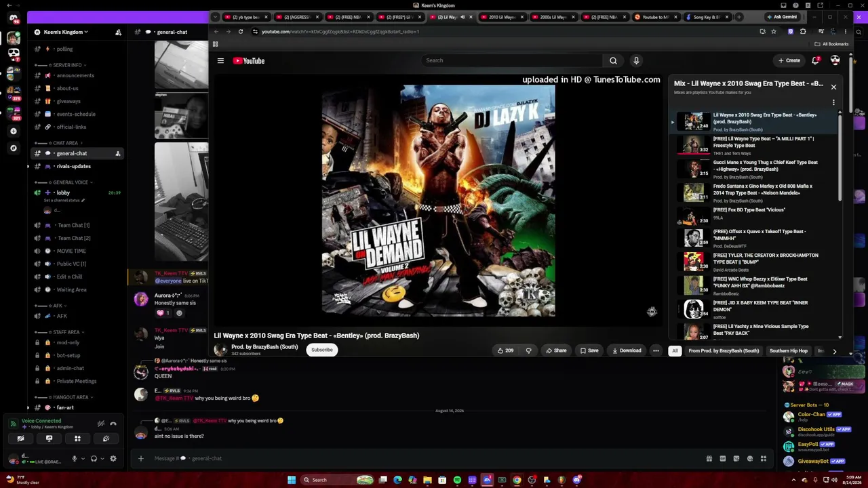868x488 pixels.
Task: Add attachment with plus in message box
Action: click(141, 459)
